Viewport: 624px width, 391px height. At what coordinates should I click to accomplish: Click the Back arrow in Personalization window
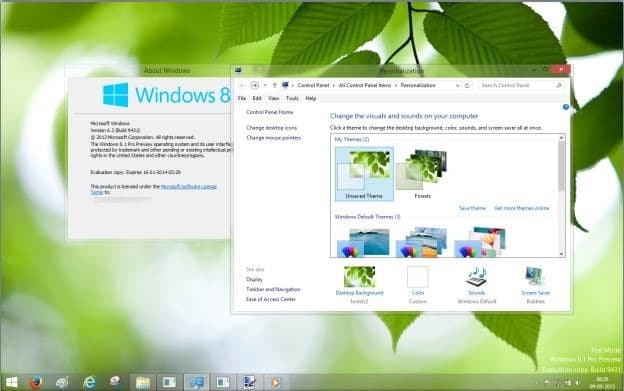pos(242,85)
